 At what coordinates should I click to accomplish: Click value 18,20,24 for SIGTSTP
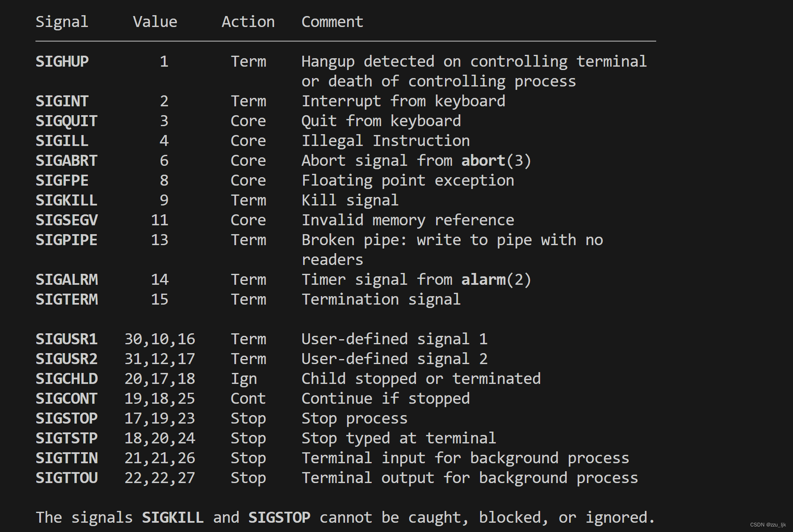coord(160,438)
